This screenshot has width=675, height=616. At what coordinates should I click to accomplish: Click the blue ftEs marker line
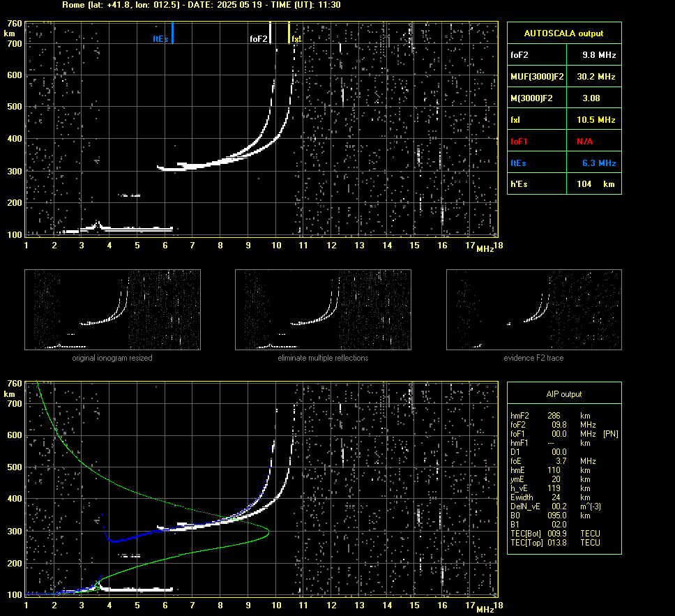[x=173, y=33]
